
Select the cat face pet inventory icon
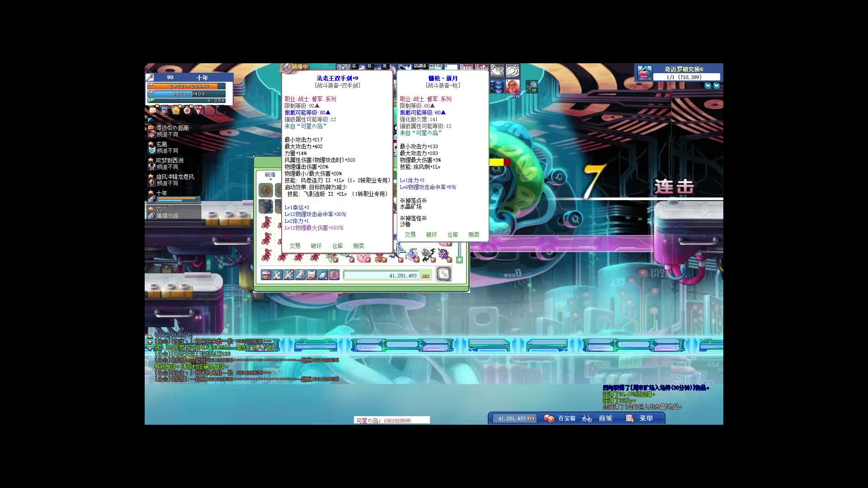pos(311,275)
